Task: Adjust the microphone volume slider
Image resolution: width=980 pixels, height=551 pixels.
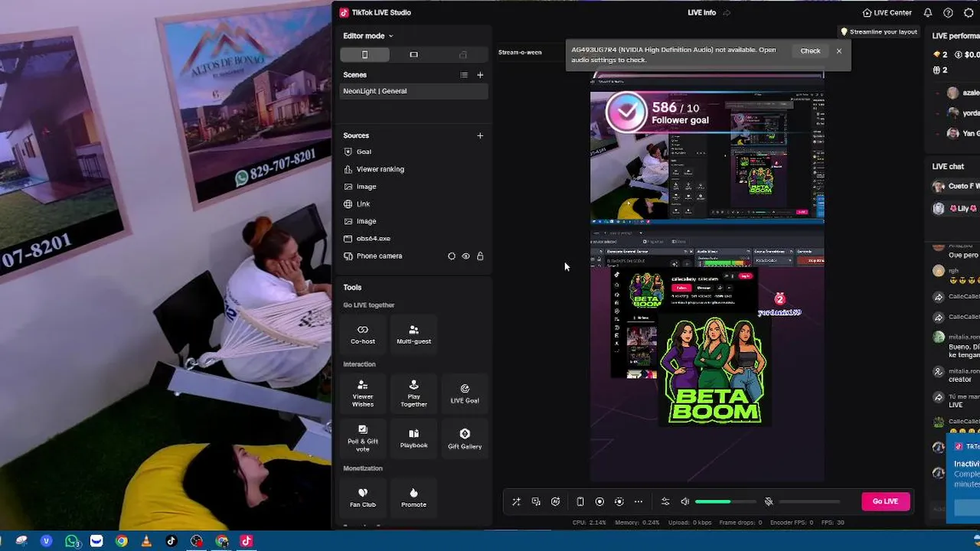Action: (x=810, y=502)
